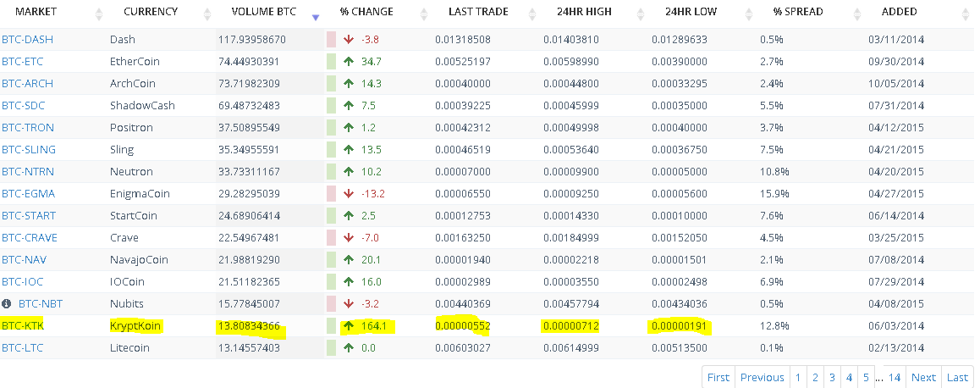Open the BTC-NAV market link
980x388 pixels.
[x=25, y=260]
